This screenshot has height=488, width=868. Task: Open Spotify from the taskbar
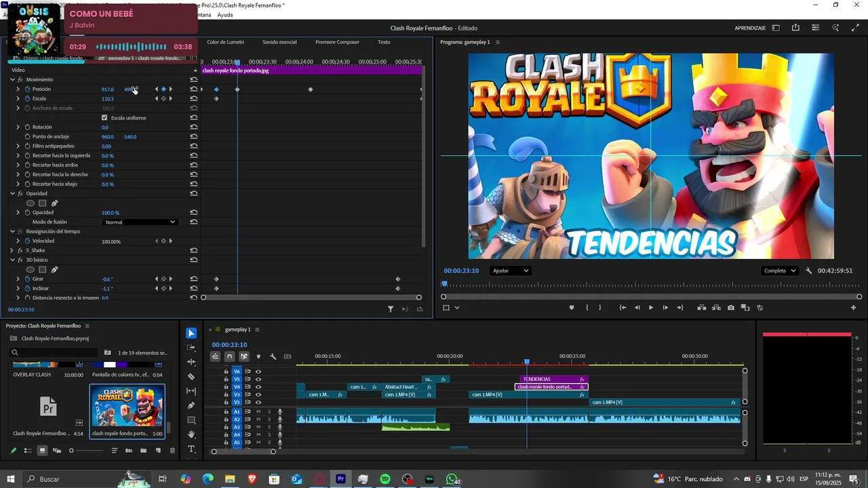385,479
